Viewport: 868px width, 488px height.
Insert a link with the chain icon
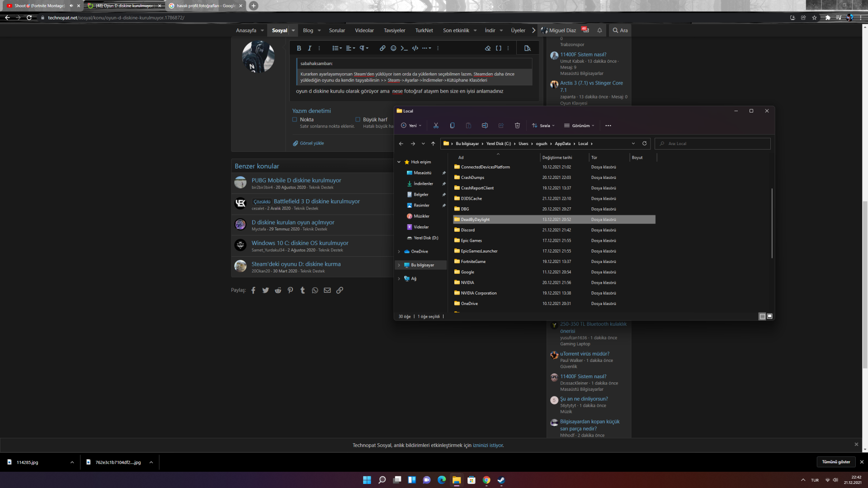point(382,48)
